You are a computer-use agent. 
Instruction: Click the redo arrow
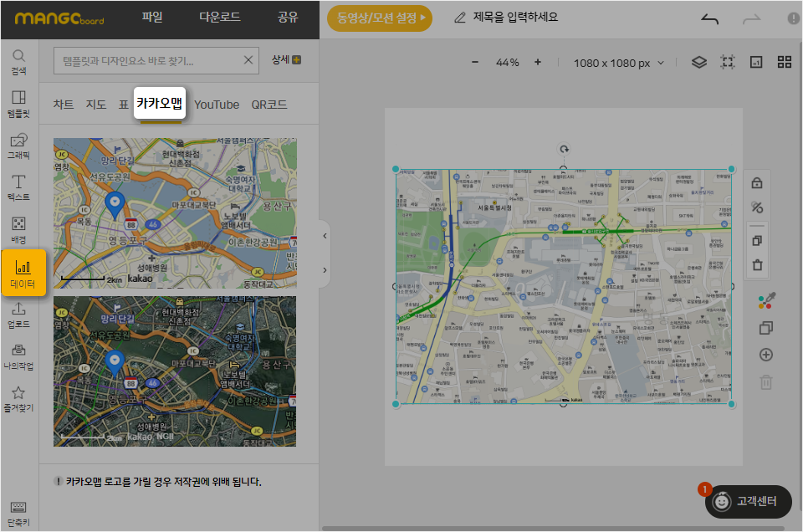pos(751,19)
